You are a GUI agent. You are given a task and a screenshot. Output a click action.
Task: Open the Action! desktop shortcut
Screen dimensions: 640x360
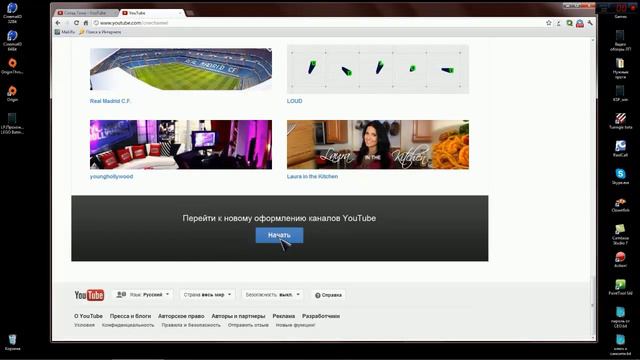pyautogui.click(x=620, y=259)
